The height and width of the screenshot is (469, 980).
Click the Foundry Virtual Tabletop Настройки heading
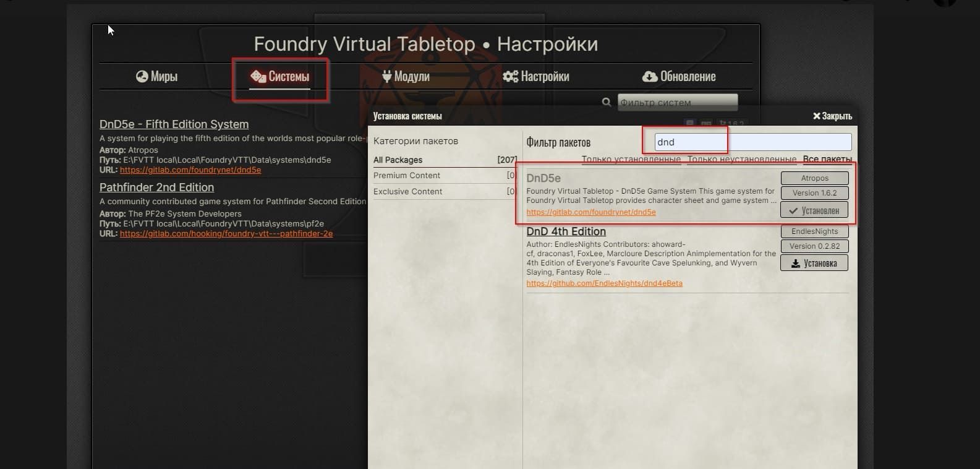(x=426, y=44)
